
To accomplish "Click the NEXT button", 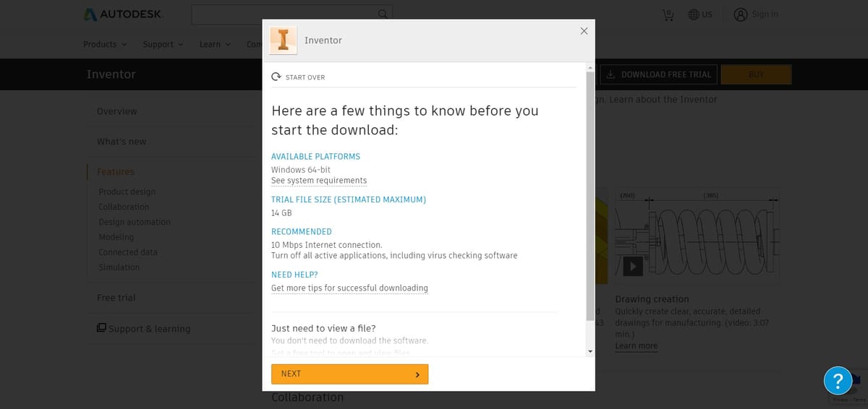I will coord(349,374).
